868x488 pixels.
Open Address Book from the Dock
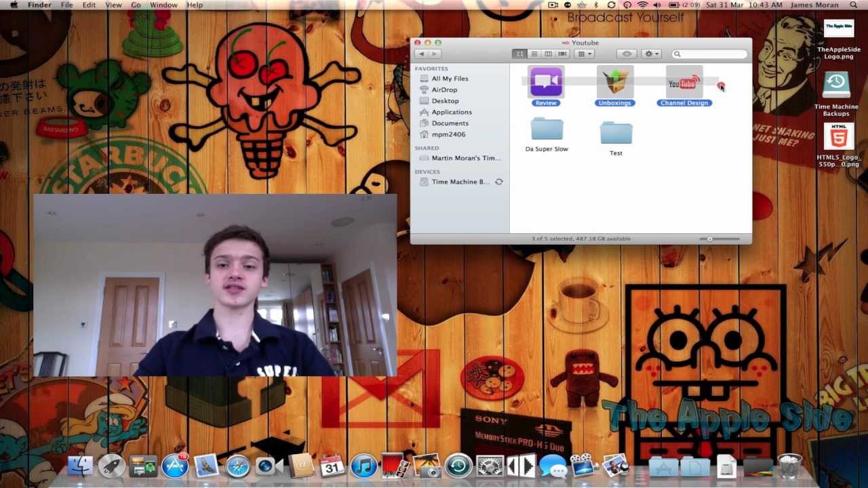pos(301,466)
